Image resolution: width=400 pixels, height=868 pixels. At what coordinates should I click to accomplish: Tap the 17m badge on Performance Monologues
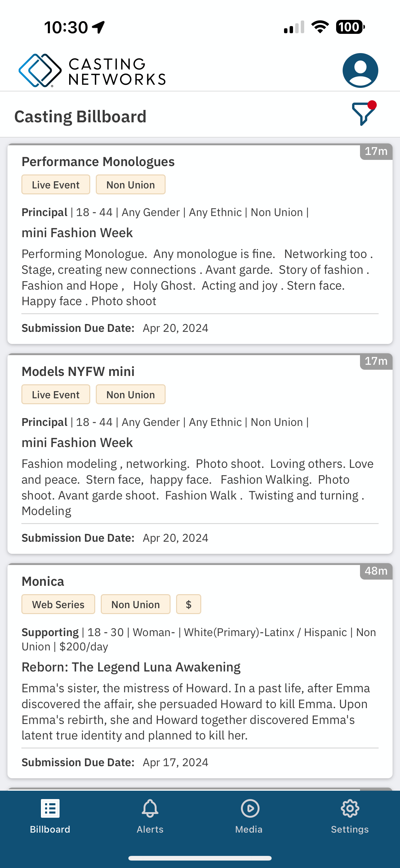coord(376,151)
